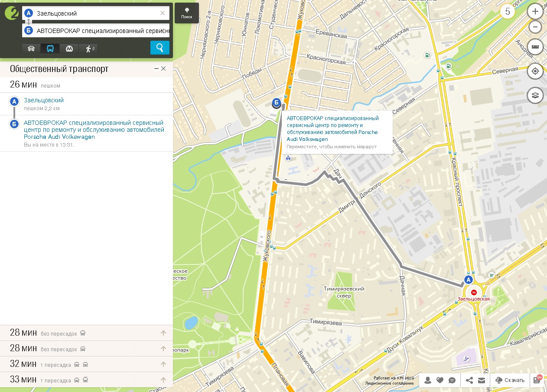Open favorites heart icon

coord(440,380)
